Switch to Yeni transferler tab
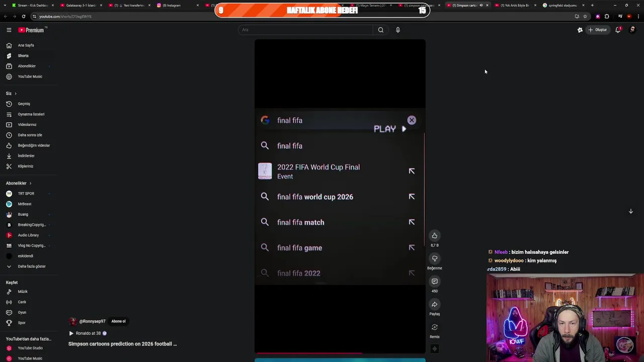This screenshot has height=362, width=644. pos(130,5)
